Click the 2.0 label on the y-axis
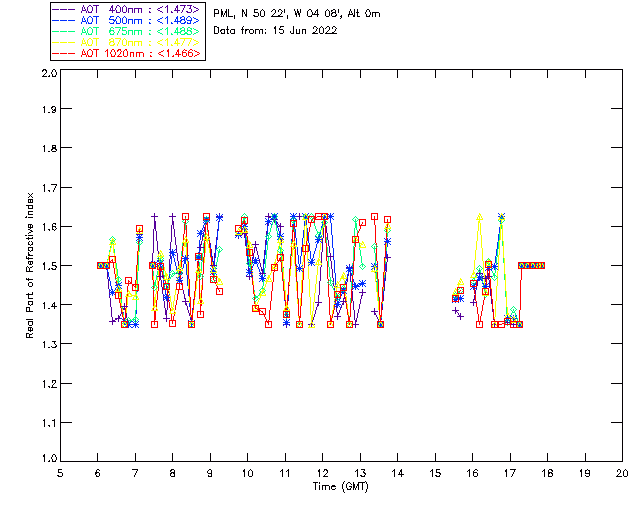Image resolution: width=640 pixels, height=512 pixels. [x=48, y=74]
